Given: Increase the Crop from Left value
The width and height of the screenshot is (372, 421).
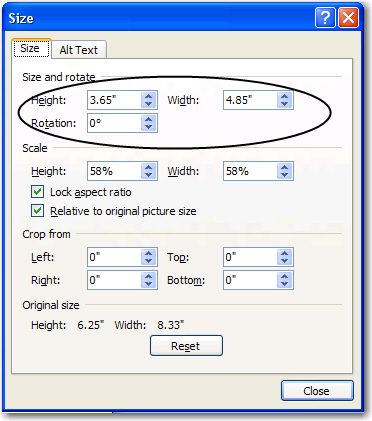Looking at the screenshot, I should tap(149, 254).
